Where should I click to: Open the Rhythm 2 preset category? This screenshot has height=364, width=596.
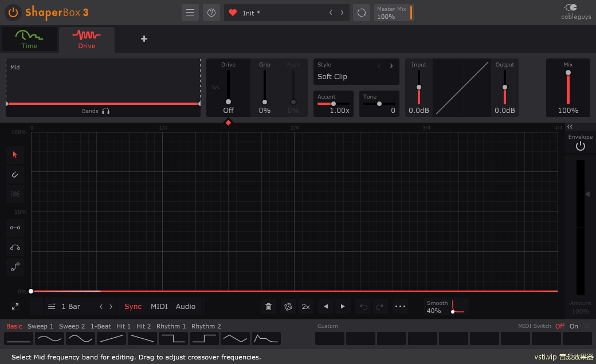[x=206, y=326]
